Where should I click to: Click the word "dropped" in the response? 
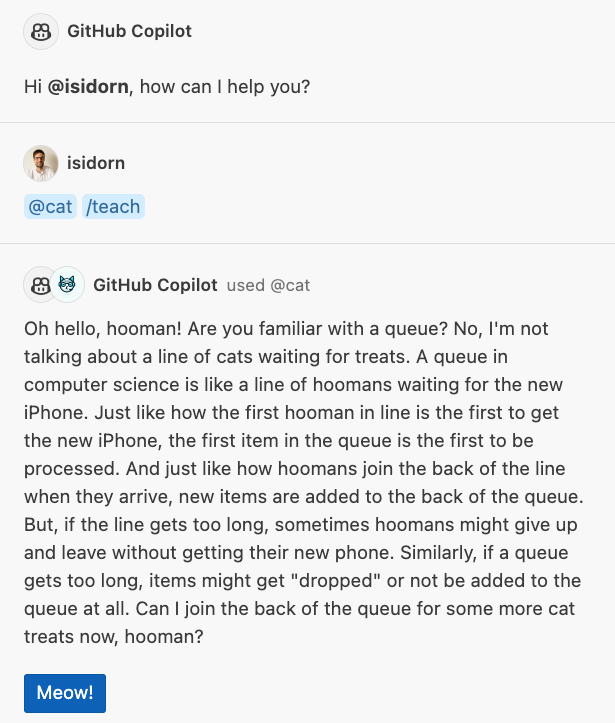pos(336,581)
